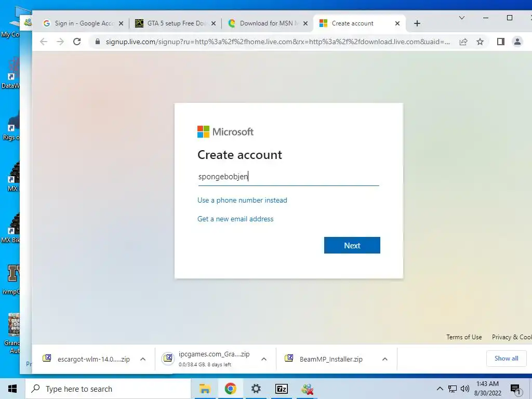Click Get a new email address
This screenshot has height=399, width=532.
click(235, 219)
